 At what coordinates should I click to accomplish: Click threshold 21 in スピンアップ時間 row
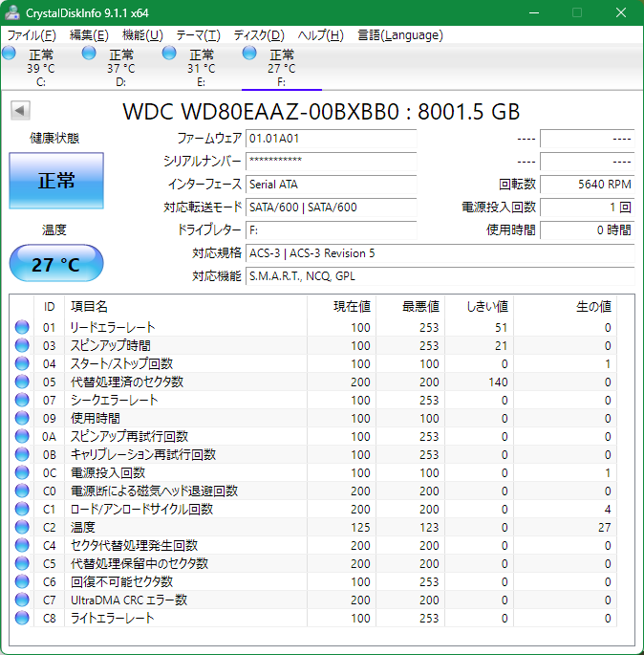(x=501, y=346)
